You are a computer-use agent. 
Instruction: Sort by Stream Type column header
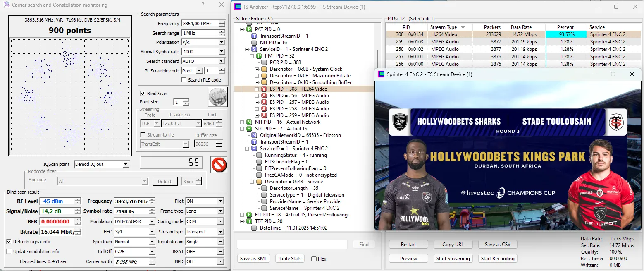(x=444, y=27)
